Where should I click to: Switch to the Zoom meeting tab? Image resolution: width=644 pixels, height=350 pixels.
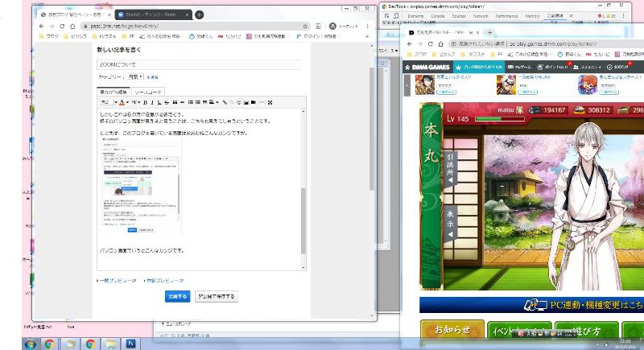click(153, 14)
